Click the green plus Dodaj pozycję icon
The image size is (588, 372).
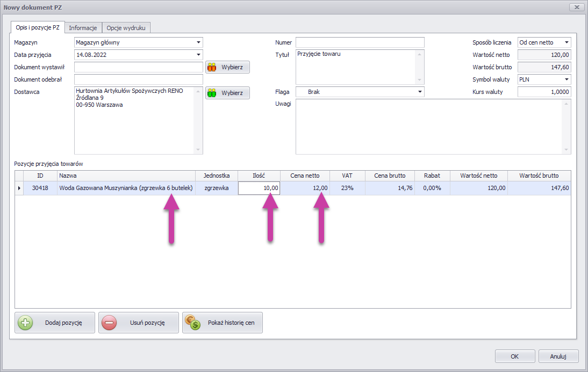pos(25,323)
